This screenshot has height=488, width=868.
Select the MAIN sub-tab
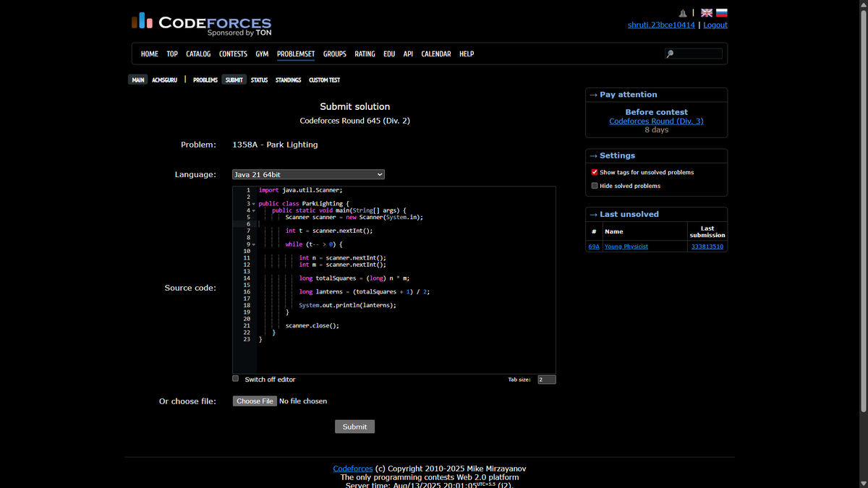pyautogui.click(x=138, y=80)
